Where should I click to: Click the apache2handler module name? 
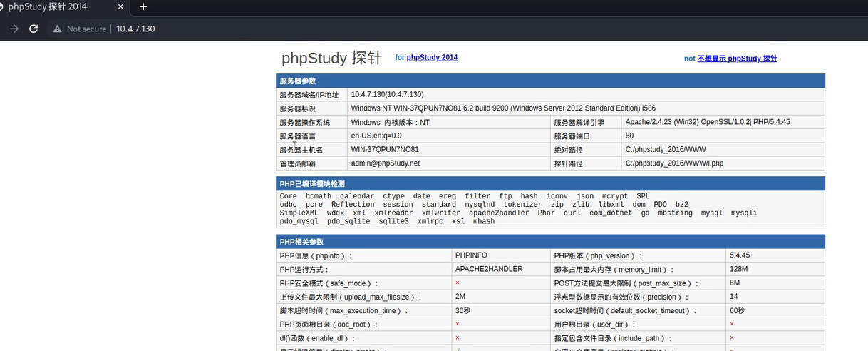pos(499,213)
